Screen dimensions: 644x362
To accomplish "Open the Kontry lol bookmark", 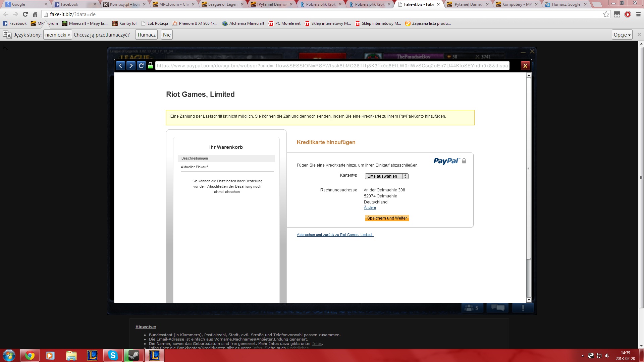I will pos(124,23).
